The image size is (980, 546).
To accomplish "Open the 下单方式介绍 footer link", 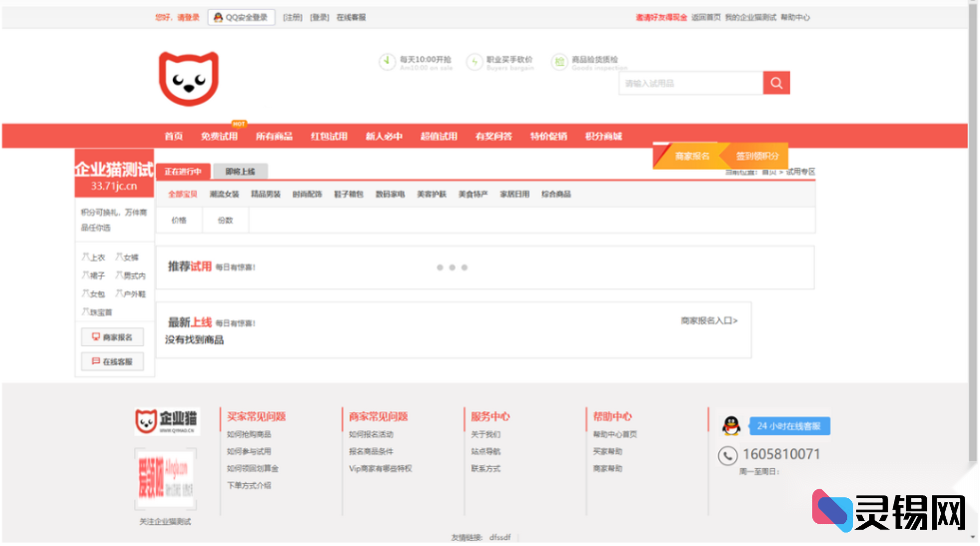I will pos(249,485).
